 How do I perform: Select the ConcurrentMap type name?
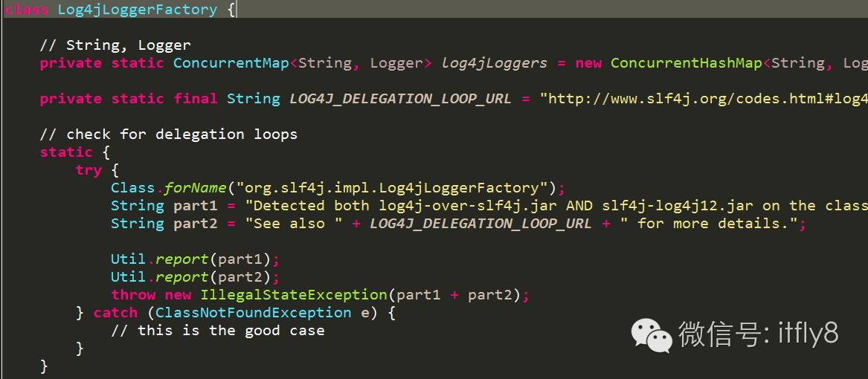[231, 63]
